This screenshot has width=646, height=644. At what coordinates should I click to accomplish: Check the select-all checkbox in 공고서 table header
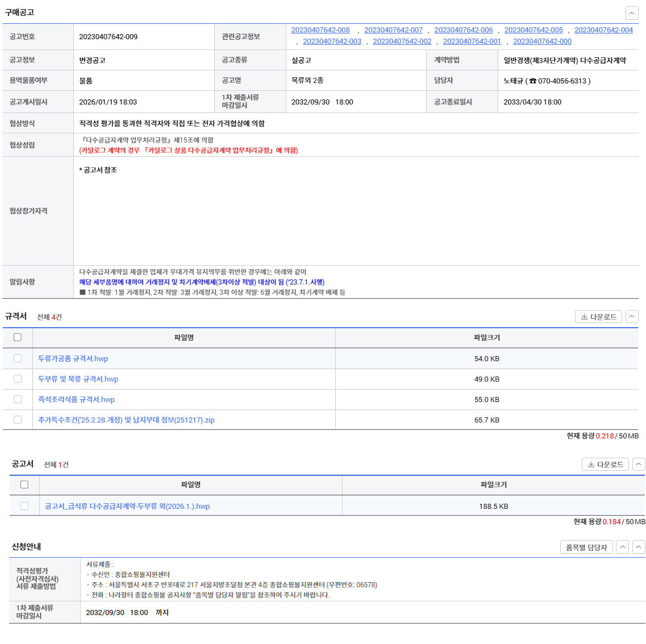(x=24, y=485)
